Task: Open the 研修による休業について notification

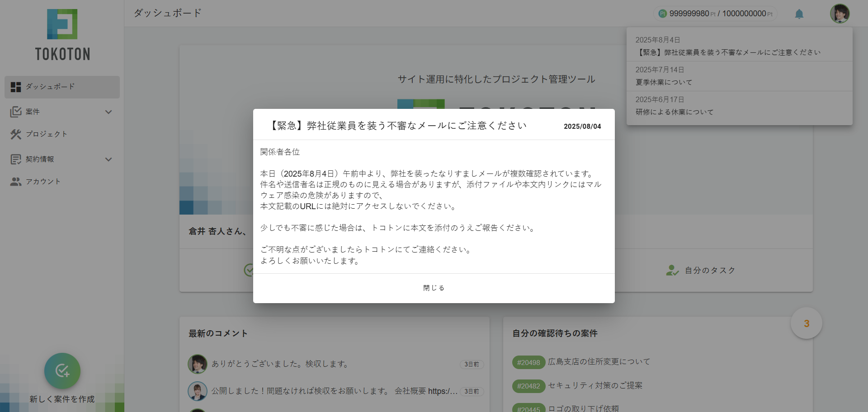Action: [674, 112]
